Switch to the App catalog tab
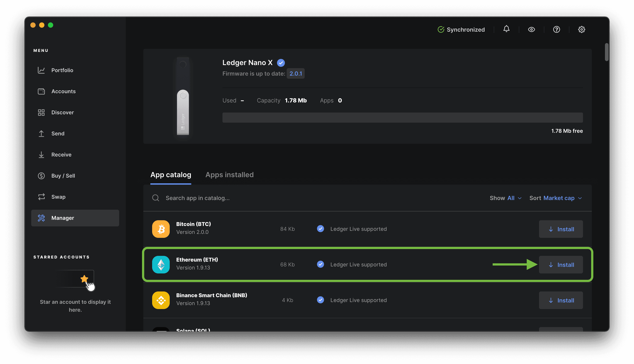This screenshot has height=364, width=634. tap(171, 175)
